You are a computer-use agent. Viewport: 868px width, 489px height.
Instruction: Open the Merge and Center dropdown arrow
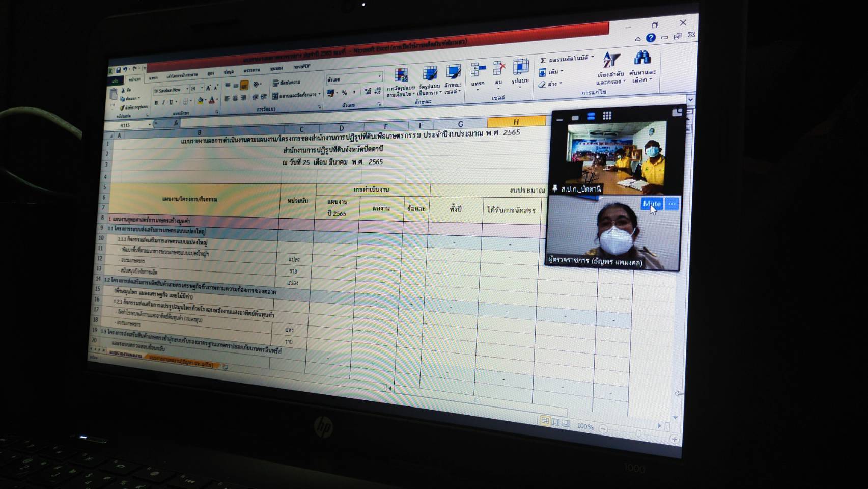tap(319, 94)
